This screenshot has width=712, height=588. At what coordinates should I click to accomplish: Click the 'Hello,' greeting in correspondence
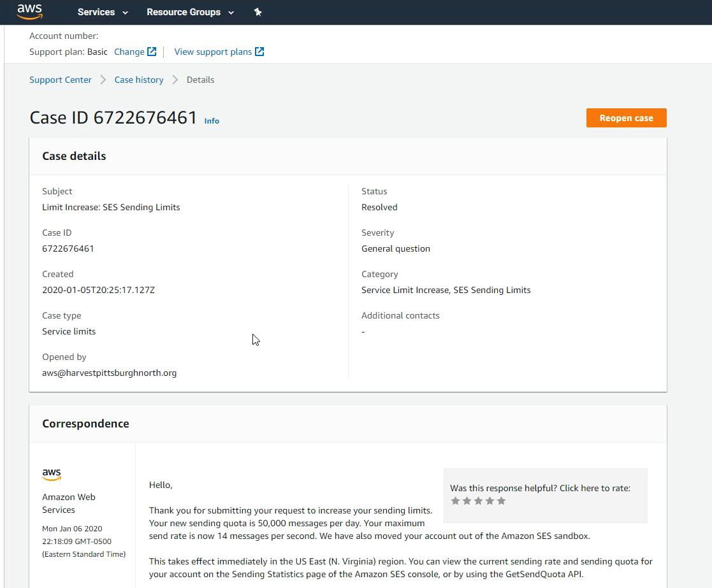[161, 485]
